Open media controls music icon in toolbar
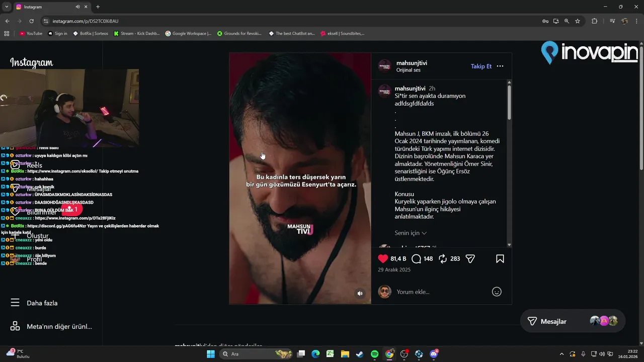Viewport: 644px width, 362px height. pos(612,21)
